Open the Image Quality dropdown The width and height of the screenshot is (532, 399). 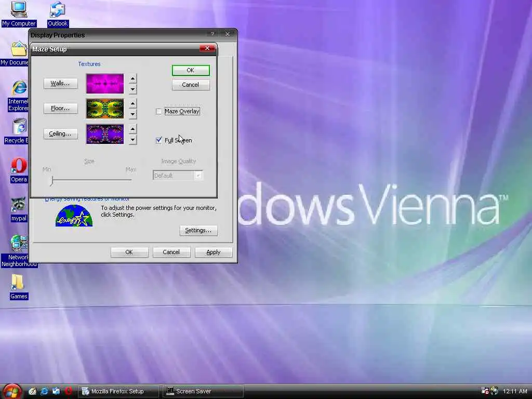click(198, 176)
